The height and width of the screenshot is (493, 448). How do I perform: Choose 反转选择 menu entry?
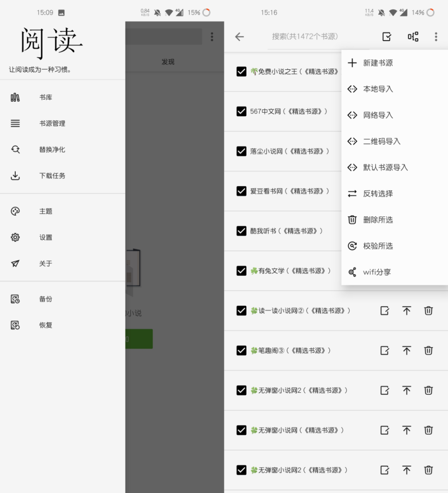[x=394, y=193]
